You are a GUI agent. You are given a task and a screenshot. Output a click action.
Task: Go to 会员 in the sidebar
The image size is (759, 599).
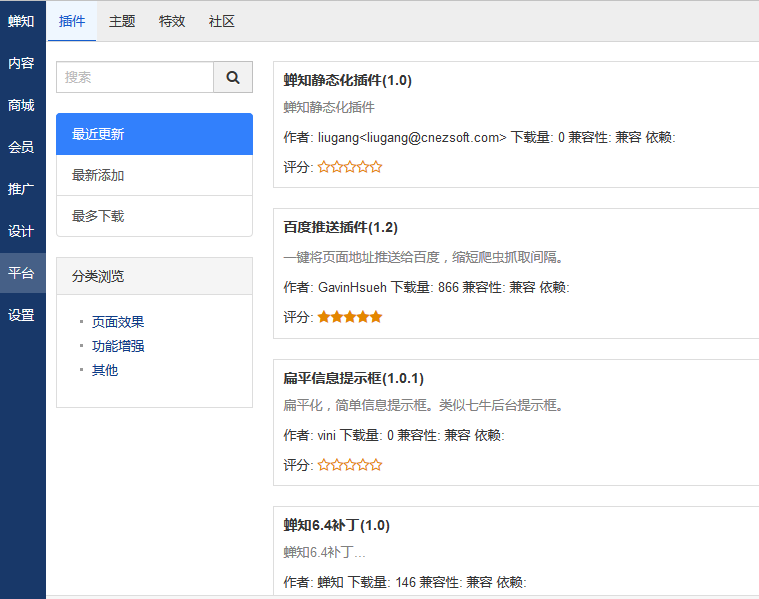click(x=22, y=147)
